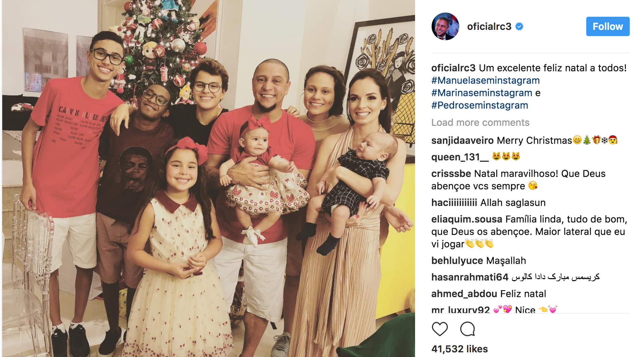
Task: Click the blue verified badge
Action: 519,27
